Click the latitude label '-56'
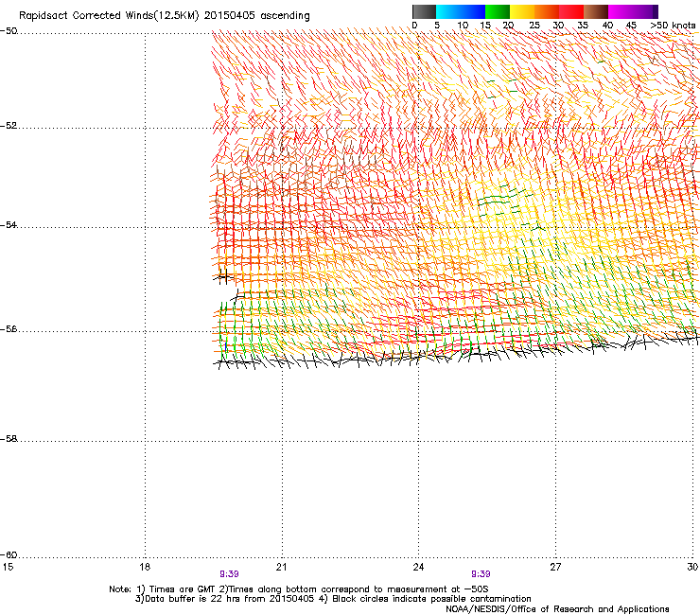Screen dimensions: 700x615 pos(9,329)
